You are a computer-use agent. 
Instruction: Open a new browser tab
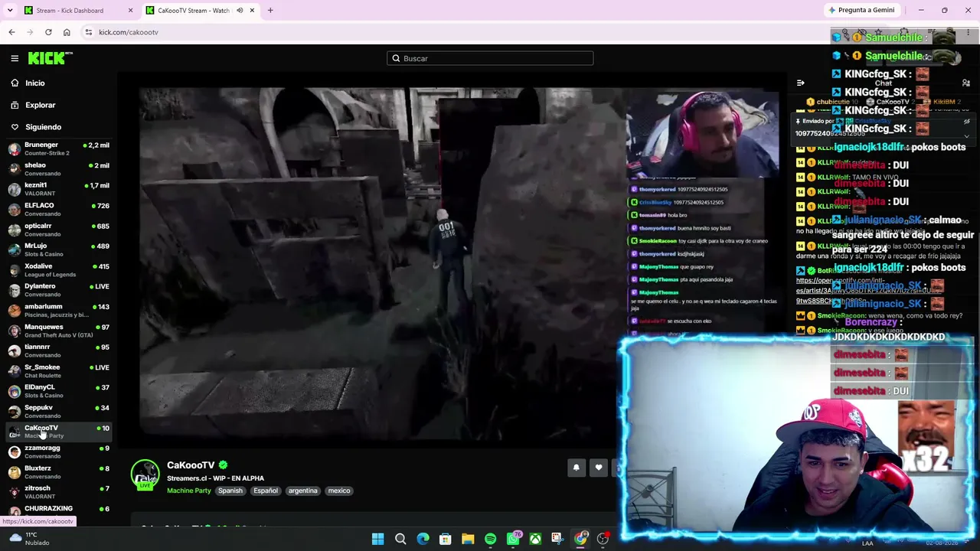coord(270,10)
